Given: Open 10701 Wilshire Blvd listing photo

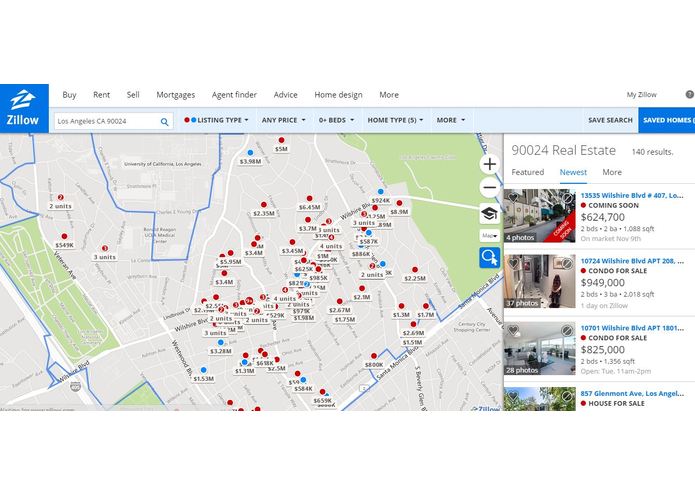Looking at the screenshot, I should 539,348.
